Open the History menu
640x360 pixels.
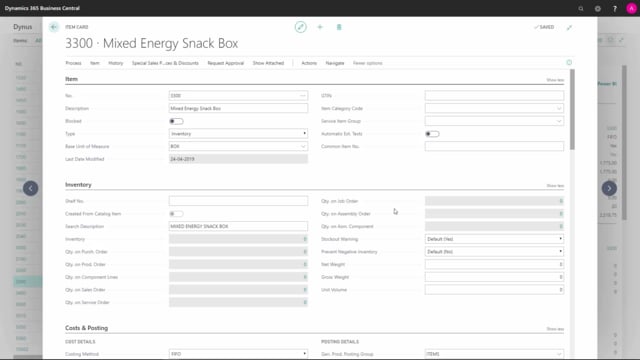(116, 63)
